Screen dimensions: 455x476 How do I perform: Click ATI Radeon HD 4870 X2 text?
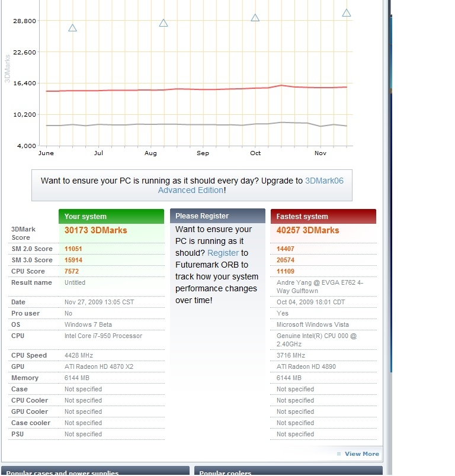click(x=99, y=366)
